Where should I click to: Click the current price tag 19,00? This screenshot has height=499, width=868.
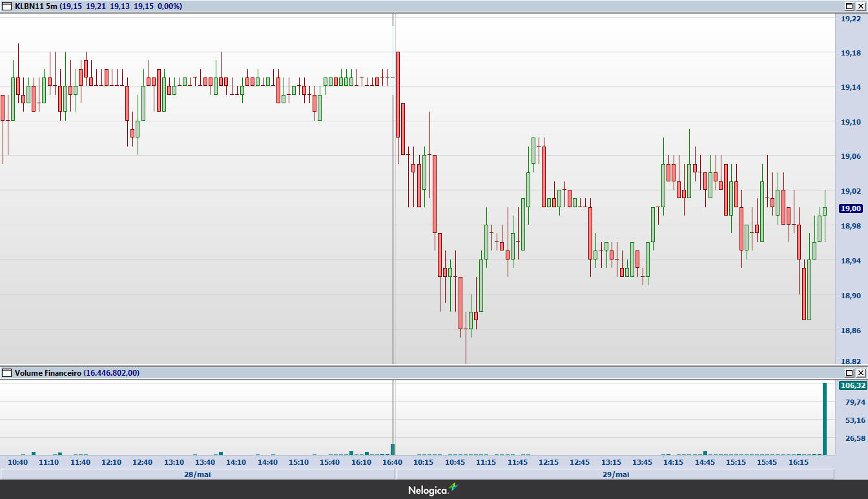click(x=851, y=209)
